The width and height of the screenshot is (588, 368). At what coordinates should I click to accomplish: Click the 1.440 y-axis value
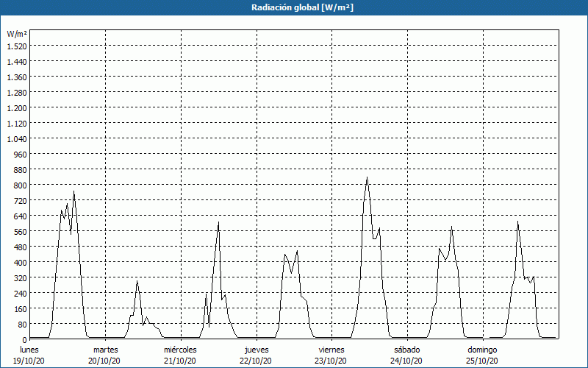point(17,61)
